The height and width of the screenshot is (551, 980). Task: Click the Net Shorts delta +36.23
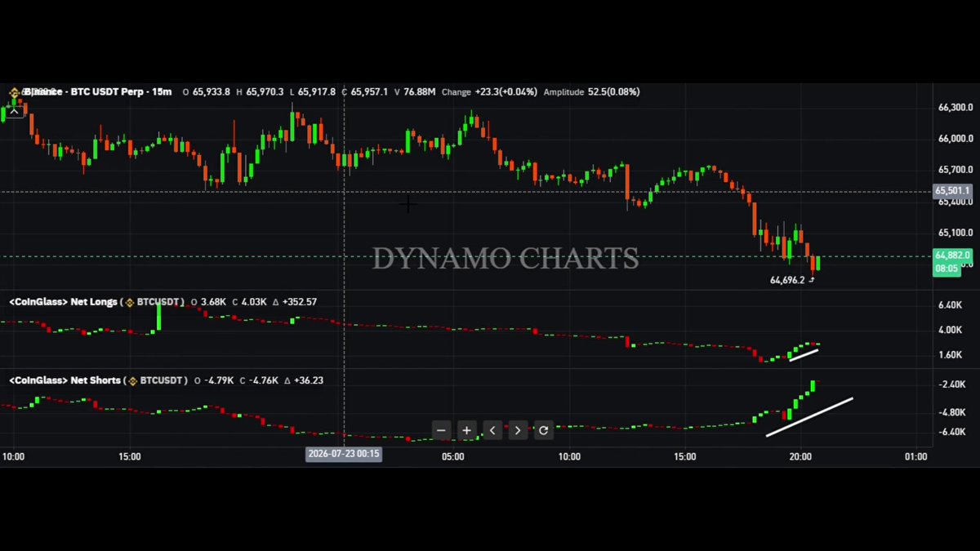click(309, 380)
